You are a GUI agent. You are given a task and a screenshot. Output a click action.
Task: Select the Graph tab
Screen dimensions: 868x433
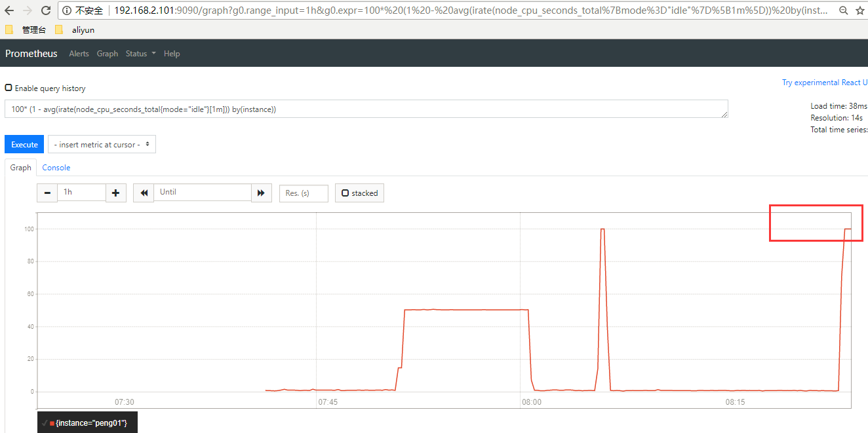click(x=20, y=168)
